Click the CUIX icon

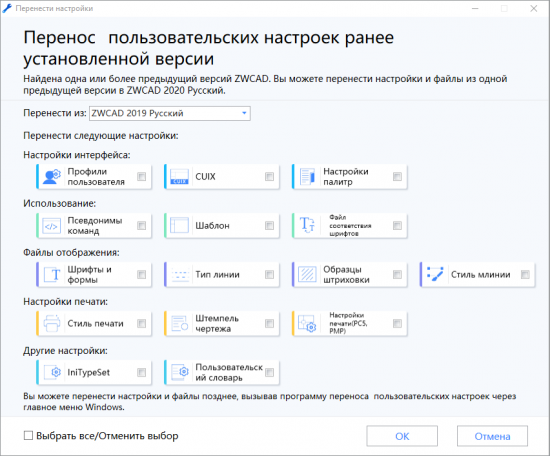179,176
